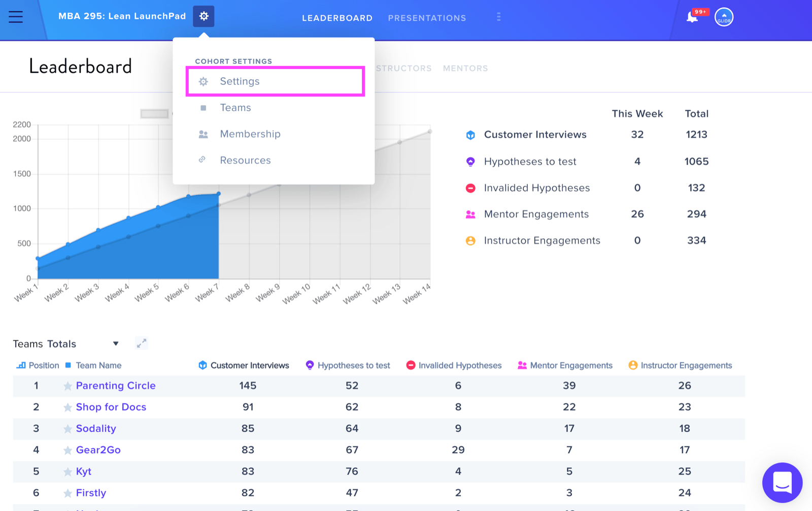812x511 pixels.
Task: Star the Parenting Circle team
Action: [67, 386]
